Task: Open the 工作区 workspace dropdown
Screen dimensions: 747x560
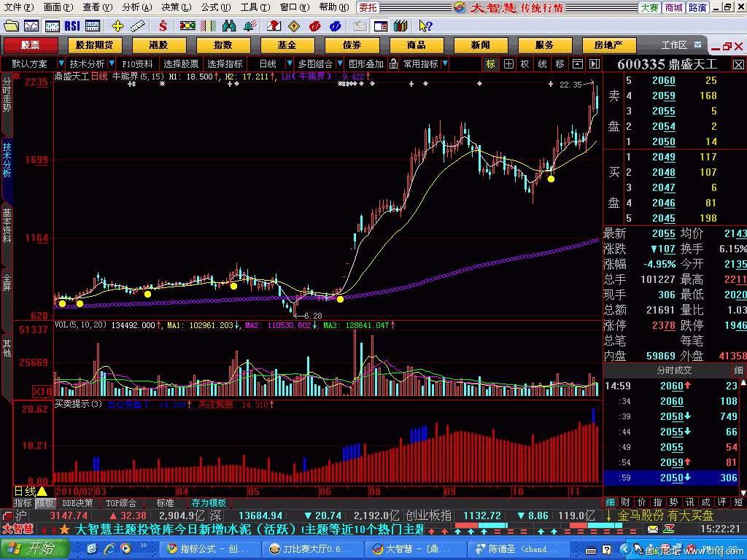Action: 697,45
